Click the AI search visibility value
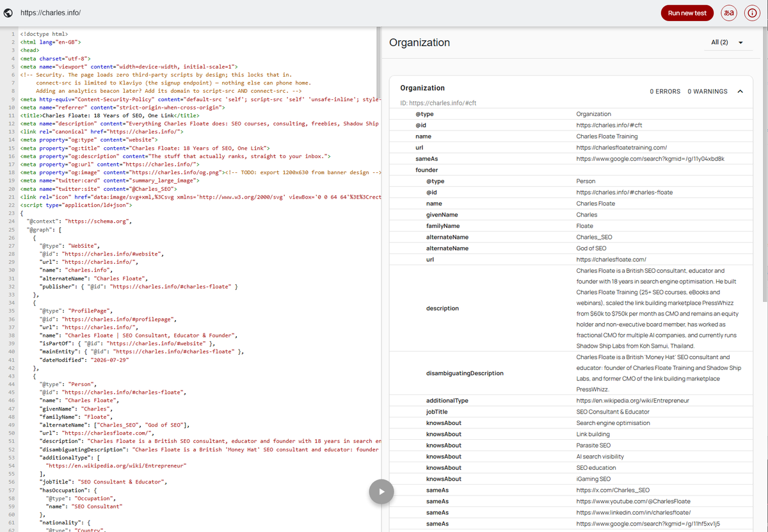The image size is (768, 532). click(600, 456)
